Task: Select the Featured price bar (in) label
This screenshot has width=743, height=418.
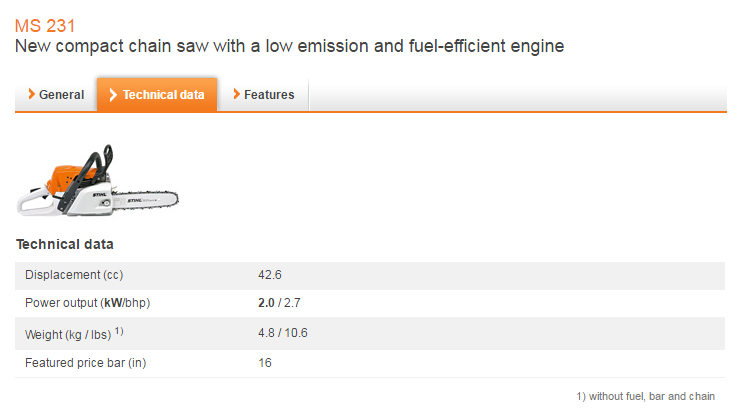Action: [85, 363]
